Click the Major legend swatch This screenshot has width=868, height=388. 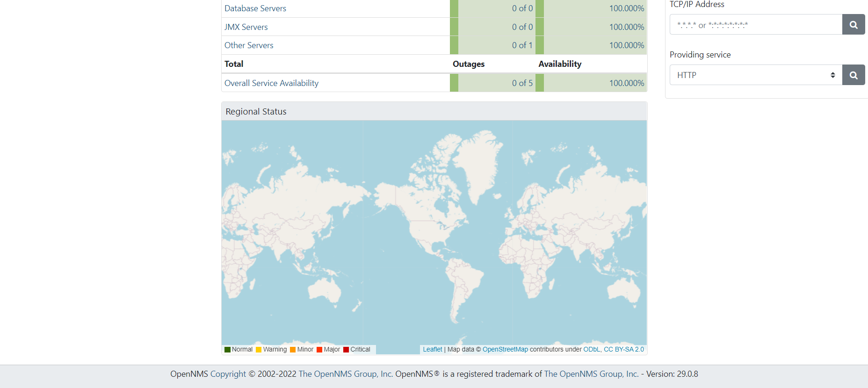319,350
